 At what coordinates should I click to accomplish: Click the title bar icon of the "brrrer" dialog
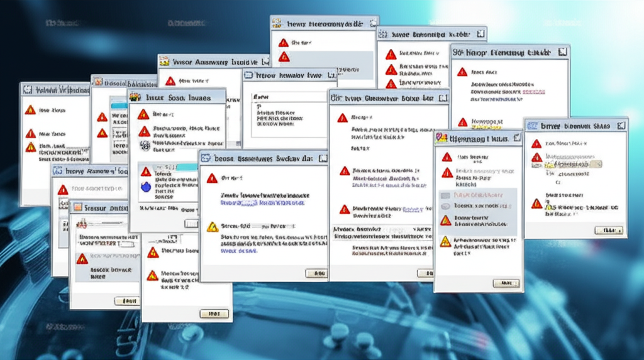(x=532, y=126)
